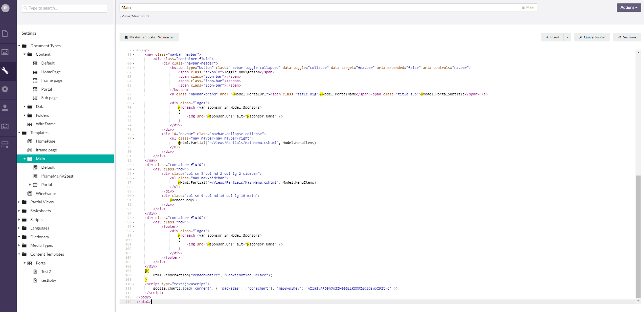This screenshot has height=312, width=644.
Task: Click the Test2 content template file icon
Action: tap(35, 272)
